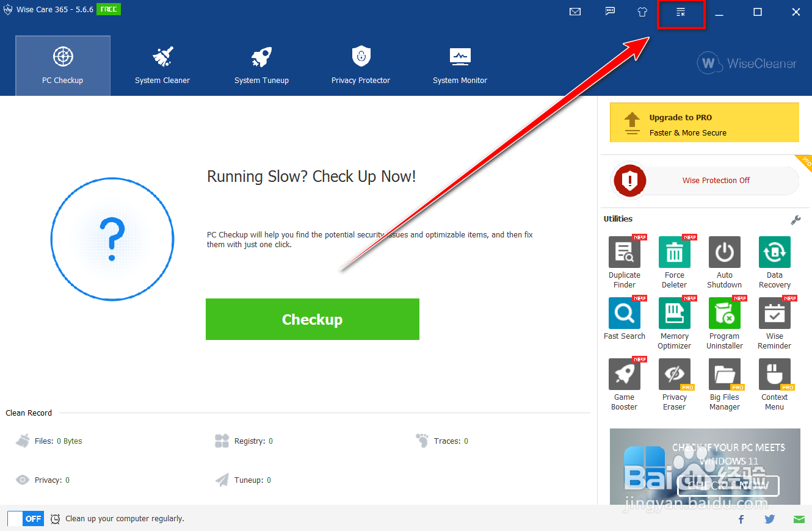Click 'Registry: 0' clean record
Screen dimensions: 812x531
coord(244,441)
